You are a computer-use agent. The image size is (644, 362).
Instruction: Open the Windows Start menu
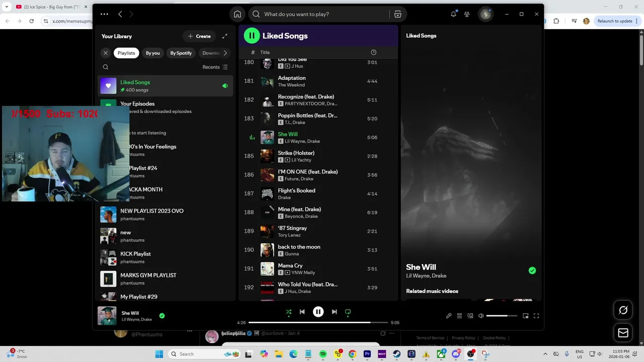(159, 354)
